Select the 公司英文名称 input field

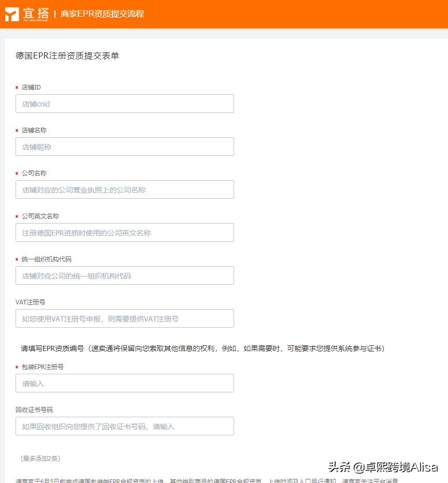(124, 232)
